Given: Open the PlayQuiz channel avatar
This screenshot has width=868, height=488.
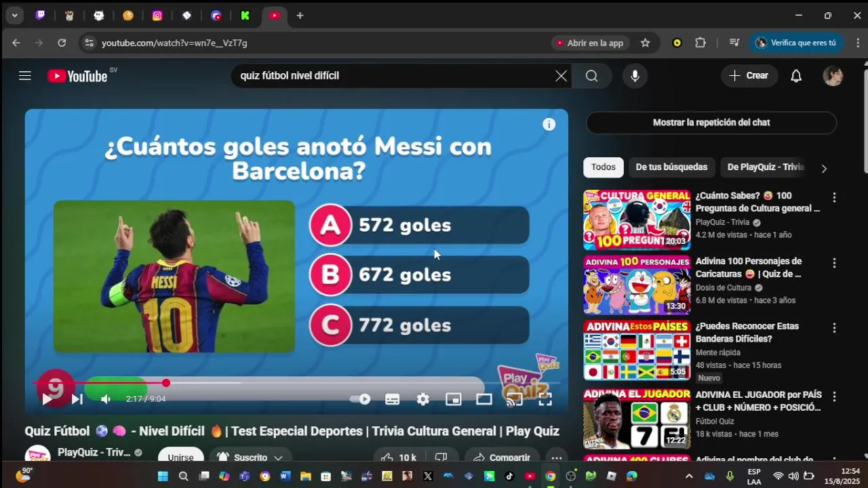Looking at the screenshot, I should pos(37,456).
